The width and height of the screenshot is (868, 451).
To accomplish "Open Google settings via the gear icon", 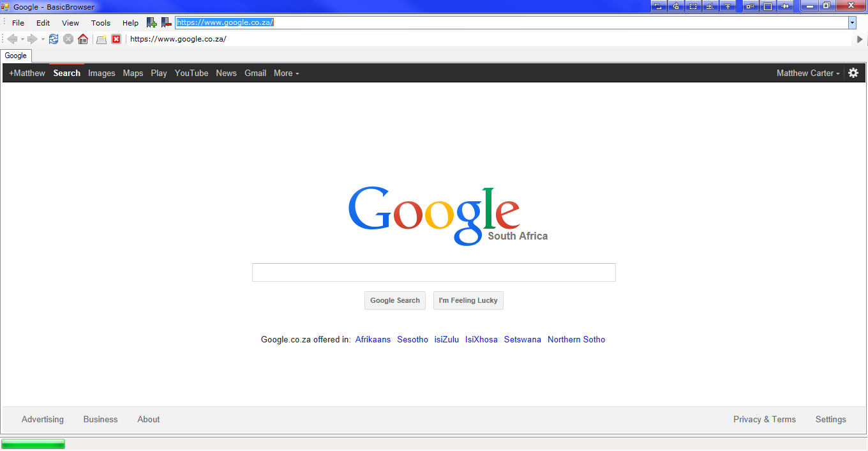I will (853, 73).
